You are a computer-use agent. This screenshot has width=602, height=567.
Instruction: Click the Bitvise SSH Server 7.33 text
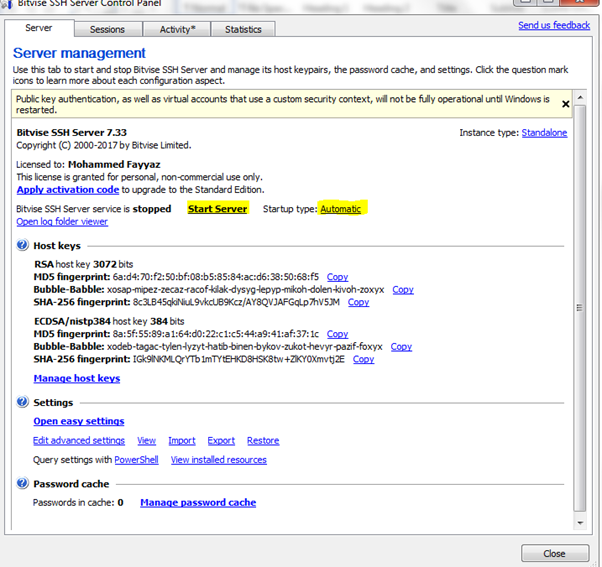71,132
